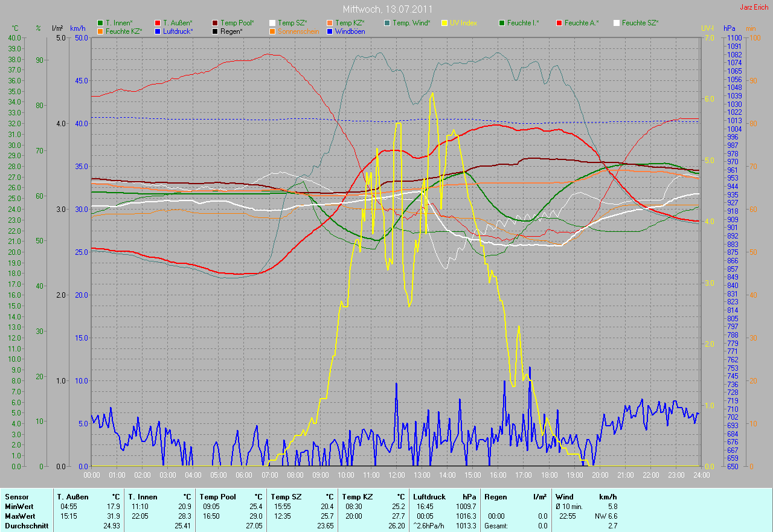Image resolution: width=773 pixels, height=532 pixels.
Task: Click the Feuchte A. legend label
Action: tap(582, 23)
